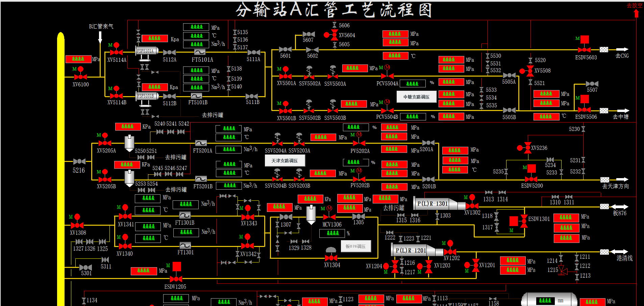
Task: Open the 中塘支路调压 panel button
Action: coord(416,97)
